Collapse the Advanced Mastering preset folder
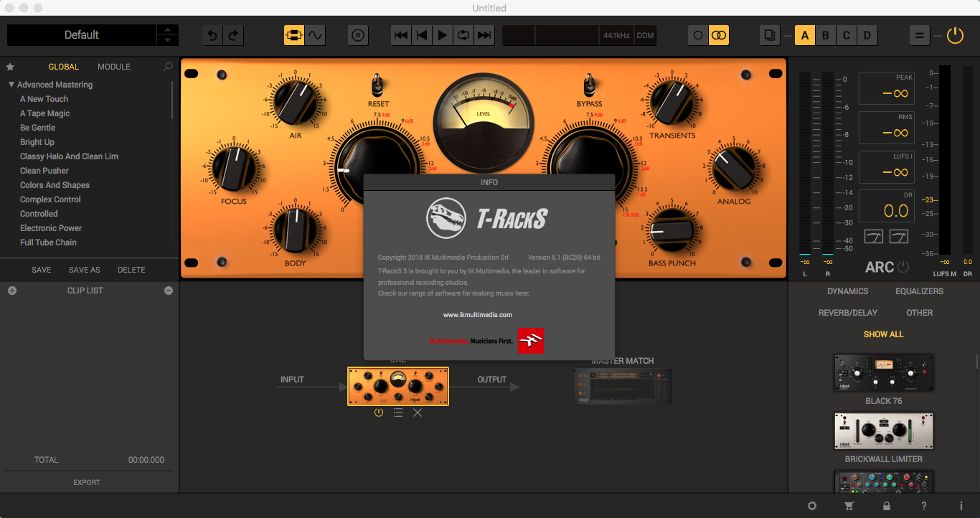The width and height of the screenshot is (980, 518). pos(11,85)
